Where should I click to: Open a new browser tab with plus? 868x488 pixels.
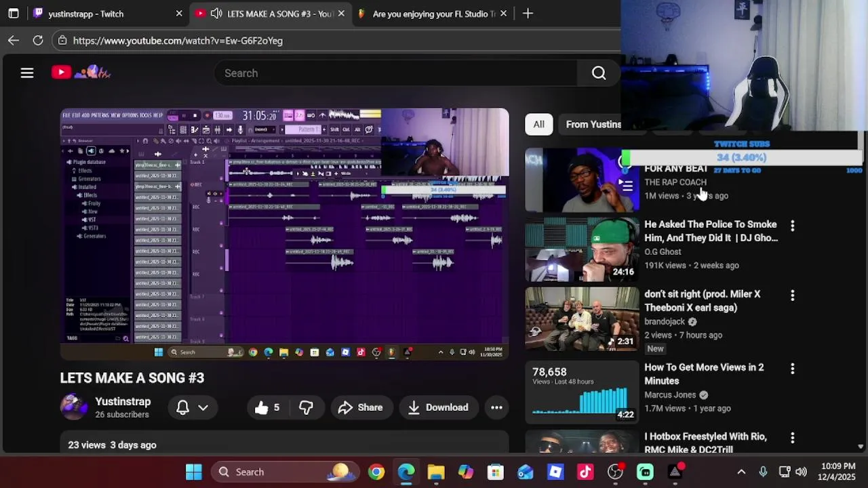[x=528, y=14]
